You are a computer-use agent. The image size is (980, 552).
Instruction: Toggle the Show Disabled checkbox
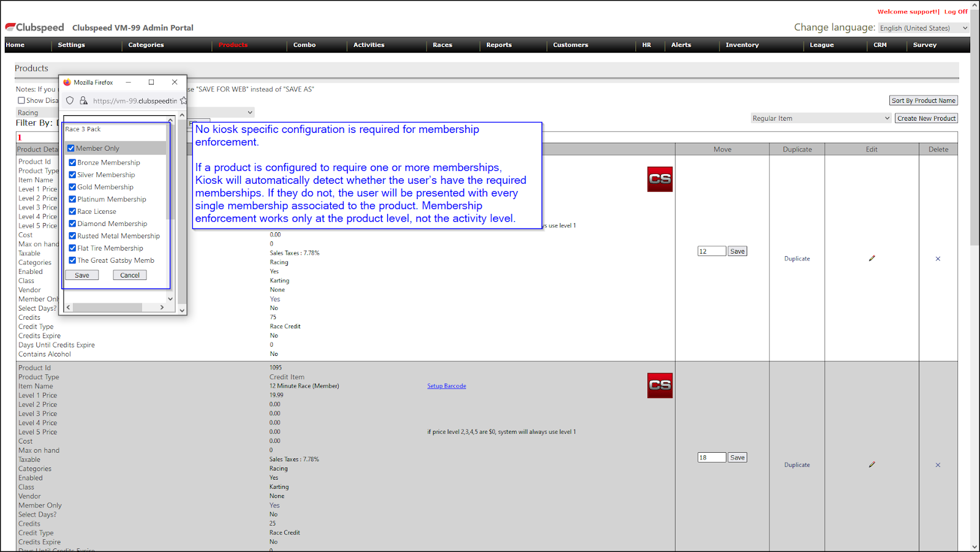(x=21, y=100)
